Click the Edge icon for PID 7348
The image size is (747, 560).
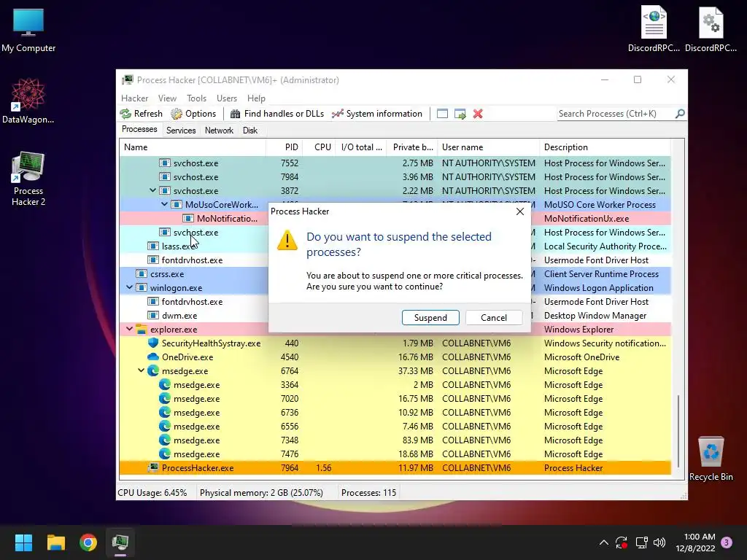[165, 440]
